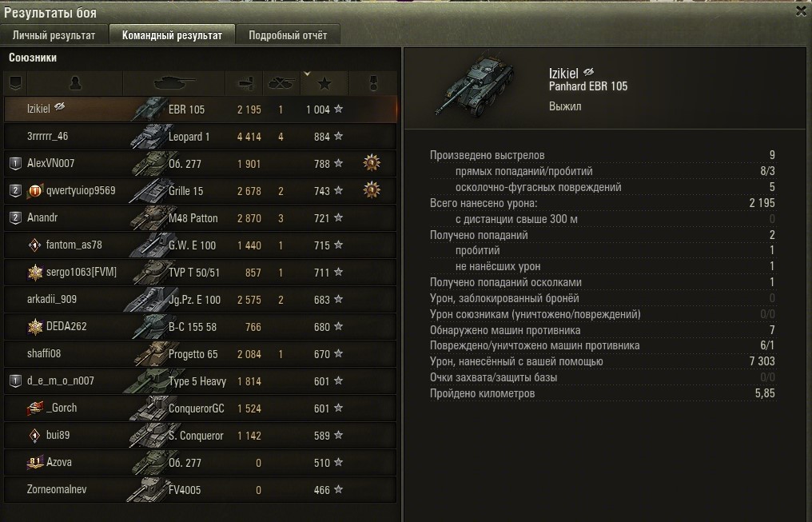Sort by experience star icon column
The width and height of the screenshot is (812, 522).
[x=324, y=83]
